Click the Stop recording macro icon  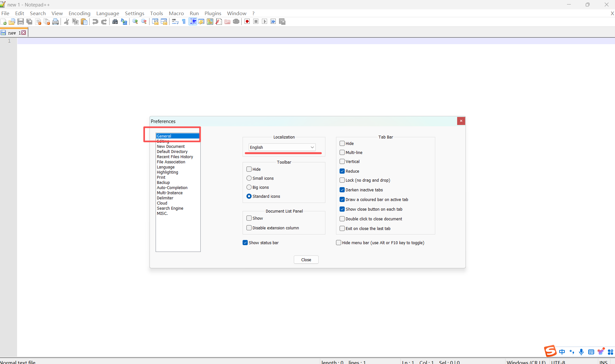[x=256, y=22]
